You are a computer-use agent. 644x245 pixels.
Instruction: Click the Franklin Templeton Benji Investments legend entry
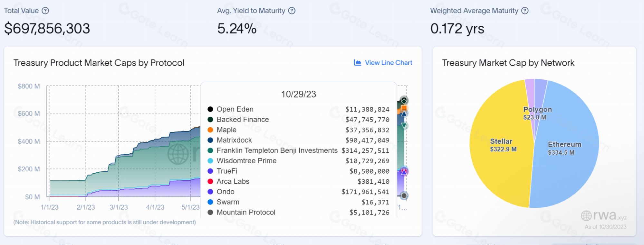(277, 150)
